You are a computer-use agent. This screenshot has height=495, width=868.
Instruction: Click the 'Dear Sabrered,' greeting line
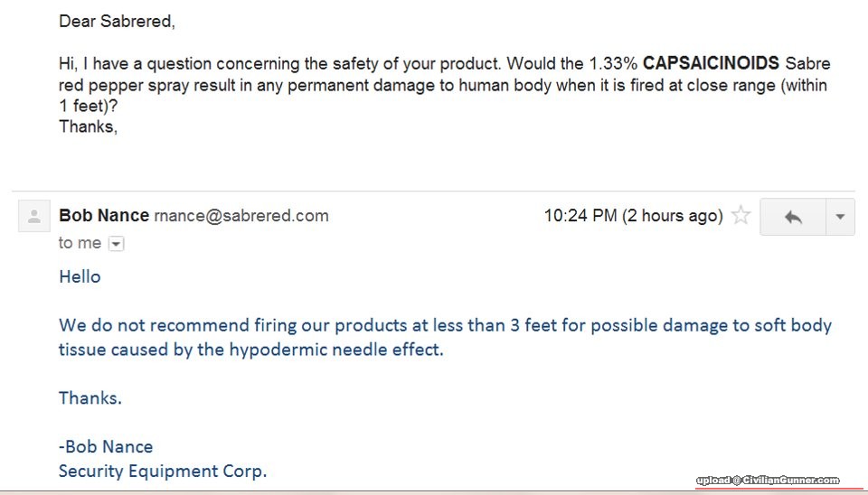[117, 21]
